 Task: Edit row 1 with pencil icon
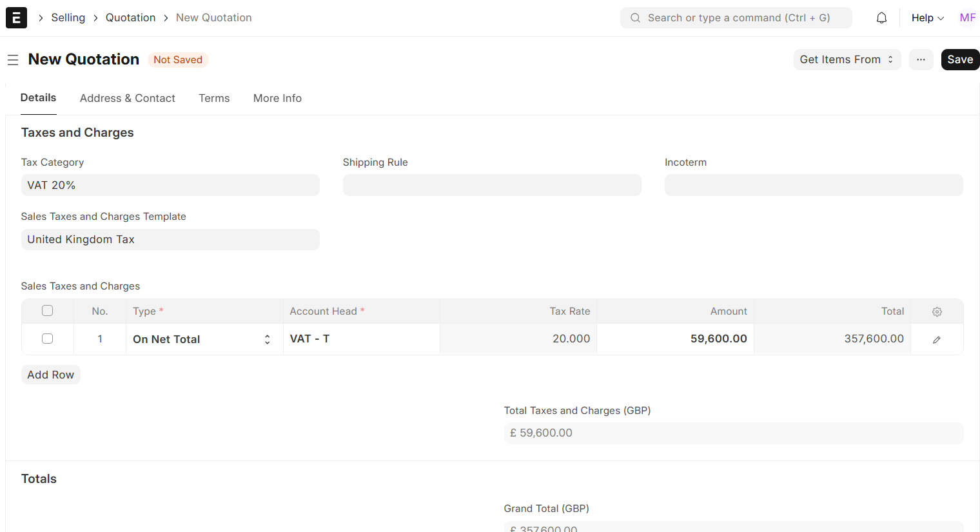click(x=937, y=340)
